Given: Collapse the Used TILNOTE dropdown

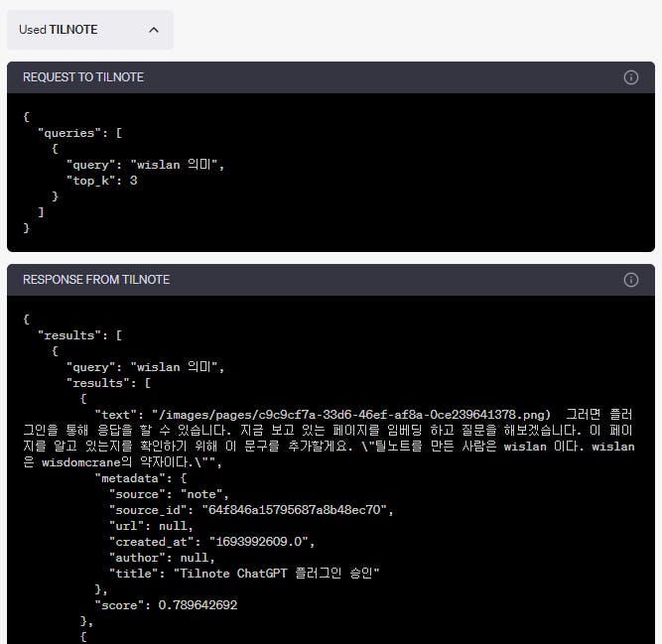Looking at the screenshot, I should [x=89, y=30].
